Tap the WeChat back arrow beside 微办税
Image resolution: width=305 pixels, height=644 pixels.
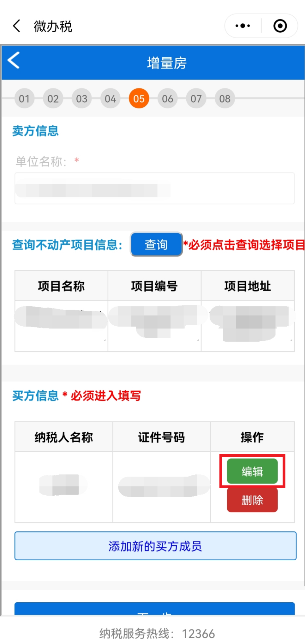coord(16,26)
